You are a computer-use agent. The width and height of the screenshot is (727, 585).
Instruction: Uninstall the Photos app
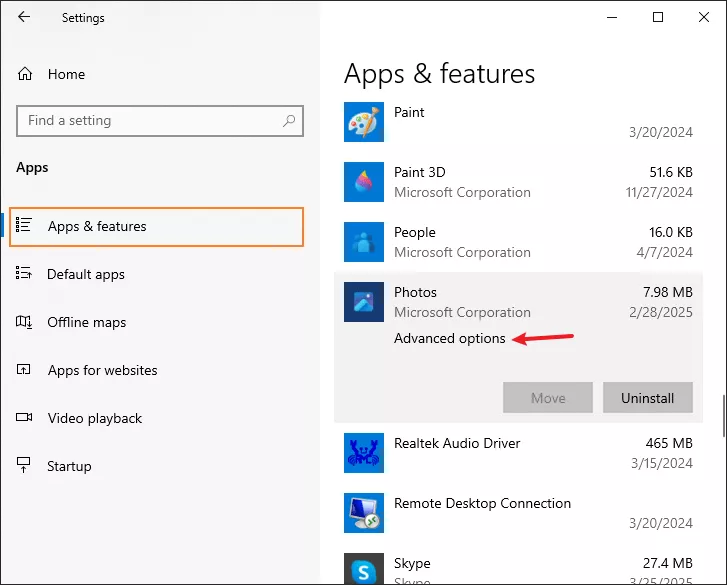tap(648, 398)
